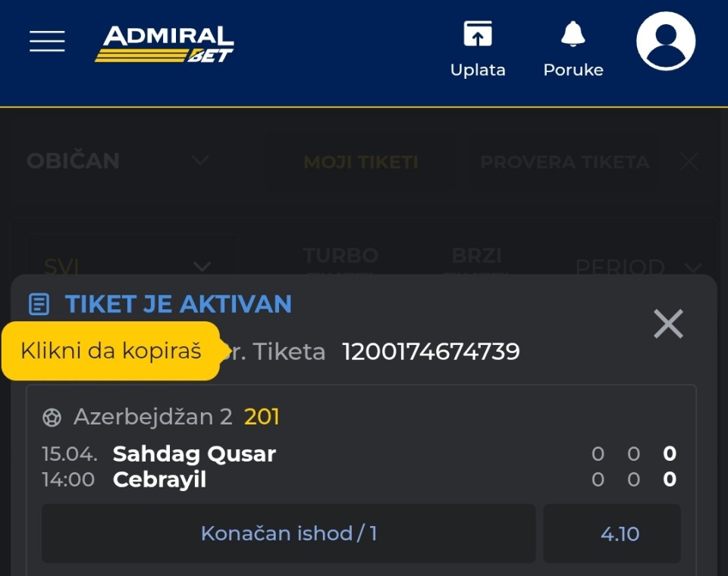728x576 pixels.
Task: Click the 'Klikni da kopiraš' tooltip
Action: 111,351
